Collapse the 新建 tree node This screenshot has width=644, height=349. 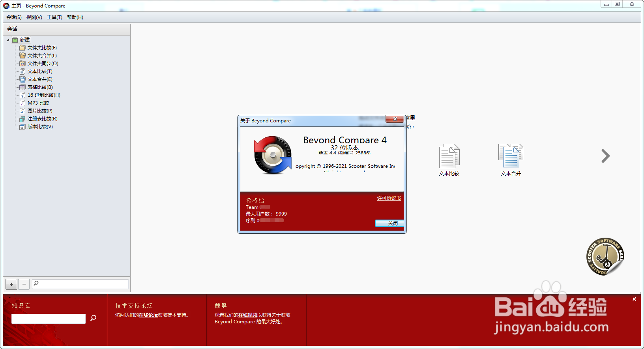point(8,40)
